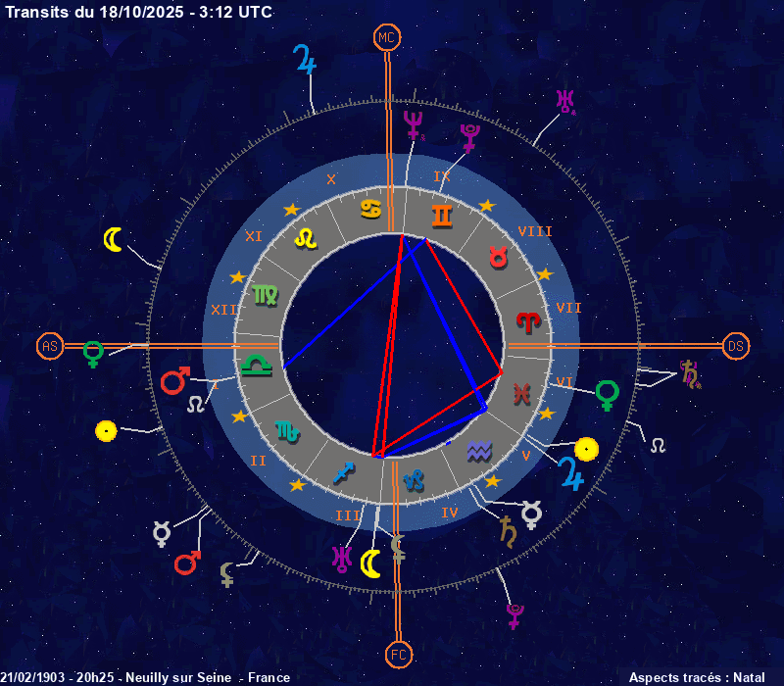Select the Cancer sign in the zodiac ring

[371, 209]
